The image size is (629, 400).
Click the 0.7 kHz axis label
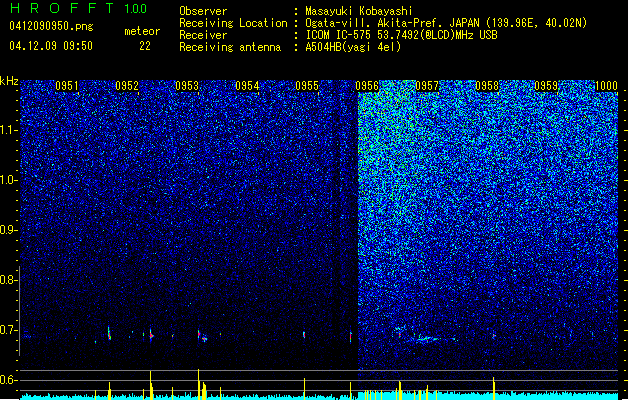click(9, 330)
